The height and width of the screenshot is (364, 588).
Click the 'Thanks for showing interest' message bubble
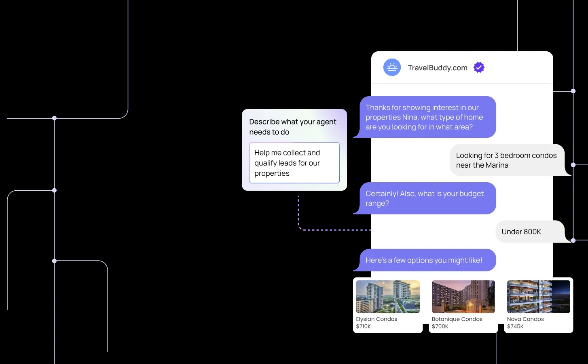[425, 117]
